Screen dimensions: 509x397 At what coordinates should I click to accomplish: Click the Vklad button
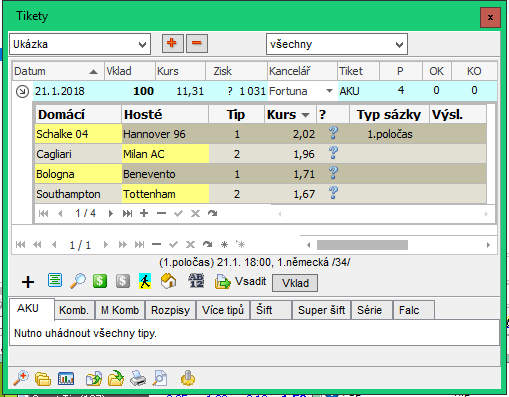click(x=295, y=283)
